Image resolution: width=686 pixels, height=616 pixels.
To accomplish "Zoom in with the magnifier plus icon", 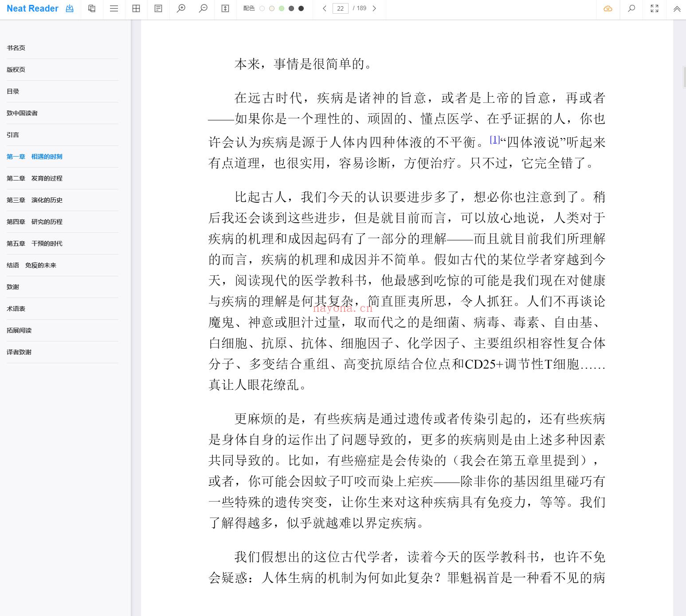I will pyautogui.click(x=181, y=8).
